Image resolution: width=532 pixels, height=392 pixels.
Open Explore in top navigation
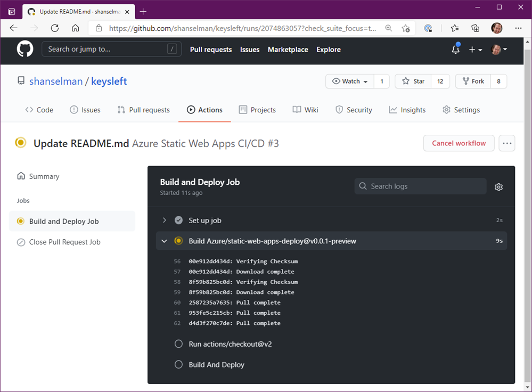click(x=329, y=50)
